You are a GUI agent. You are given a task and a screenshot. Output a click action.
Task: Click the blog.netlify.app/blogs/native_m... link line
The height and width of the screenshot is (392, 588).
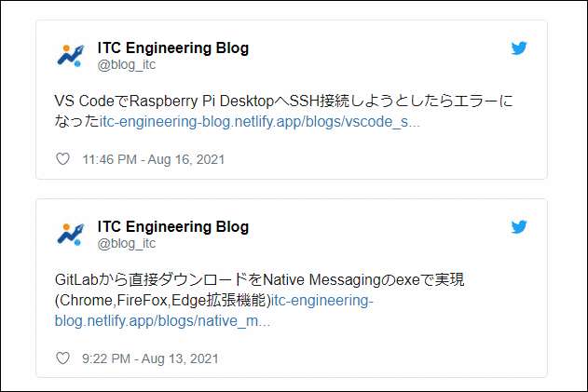pyautogui.click(x=162, y=321)
